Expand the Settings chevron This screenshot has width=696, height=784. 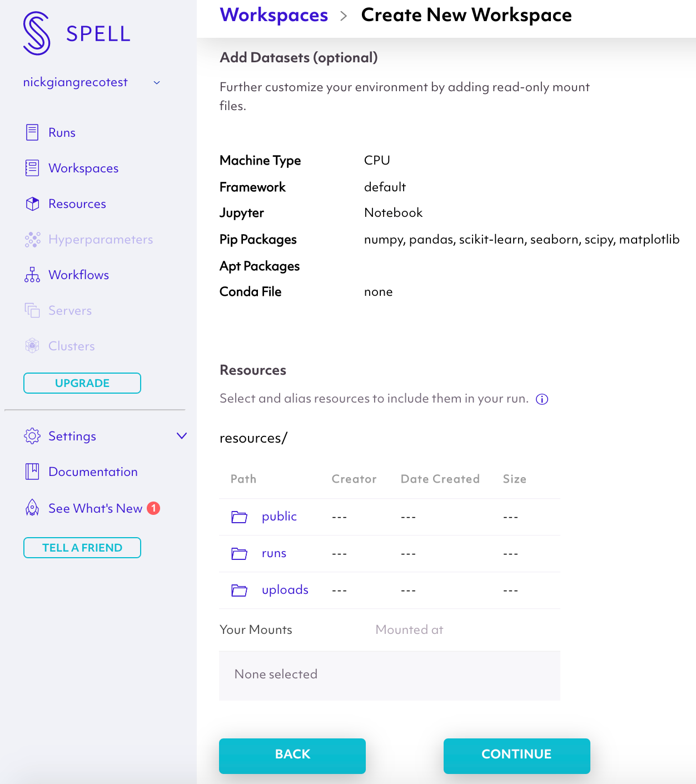181,436
